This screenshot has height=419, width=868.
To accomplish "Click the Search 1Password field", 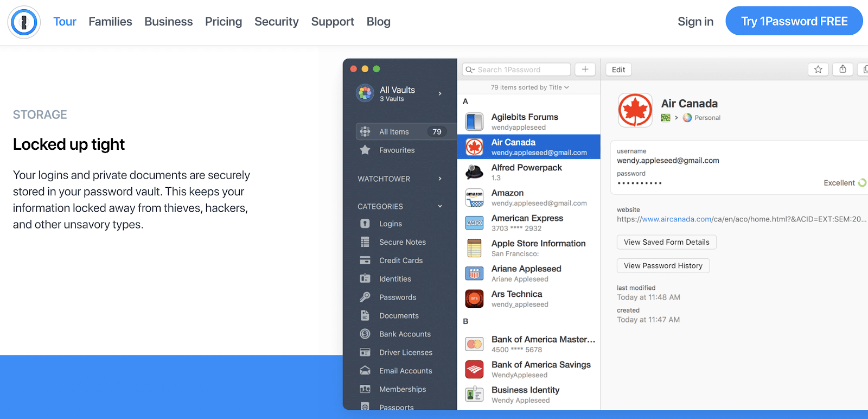I will (x=516, y=69).
